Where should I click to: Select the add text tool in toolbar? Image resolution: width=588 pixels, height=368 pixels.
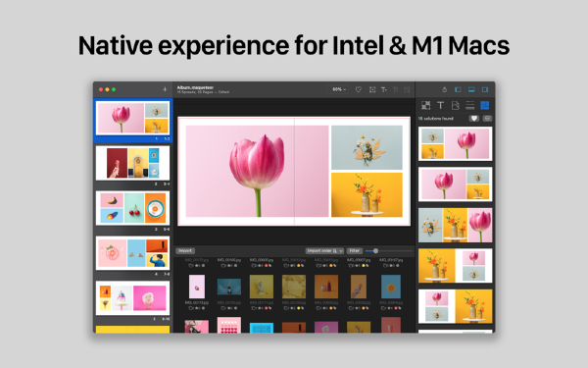pyautogui.click(x=383, y=89)
